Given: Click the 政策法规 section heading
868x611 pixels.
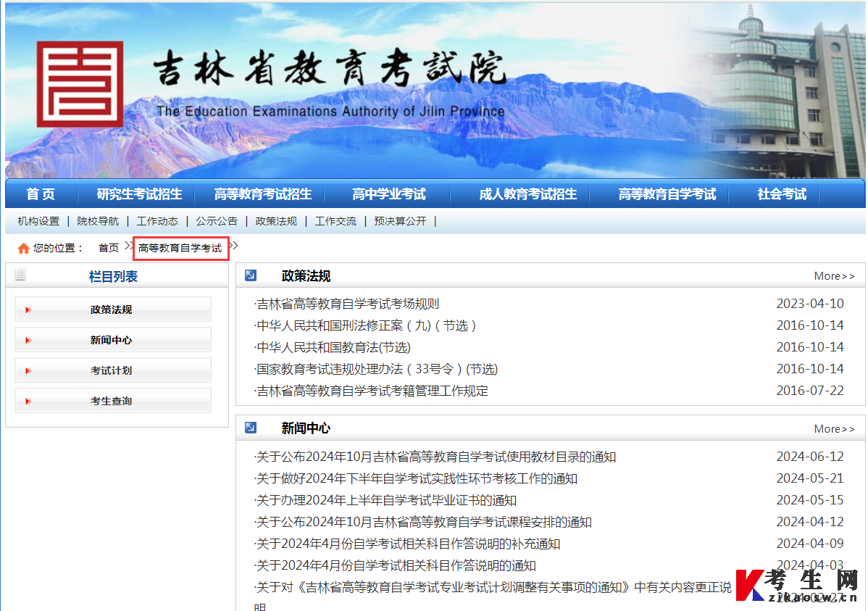Looking at the screenshot, I should (x=306, y=276).
